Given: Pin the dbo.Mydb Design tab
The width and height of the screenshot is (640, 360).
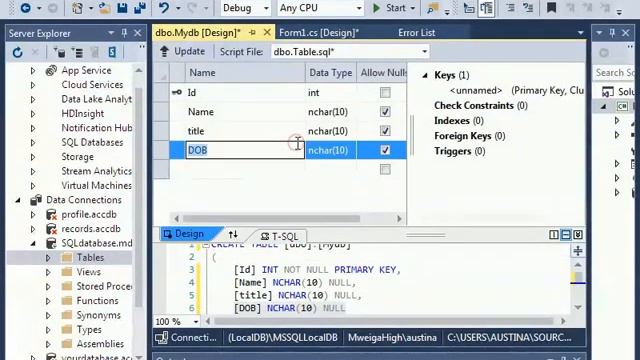Looking at the screenshot, I should [x=252, y=32].
